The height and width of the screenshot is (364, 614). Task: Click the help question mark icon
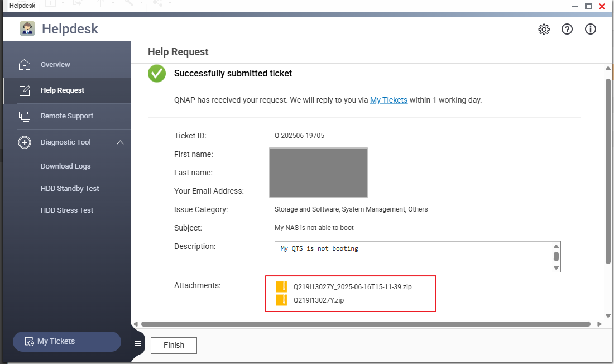click(567, 30)
